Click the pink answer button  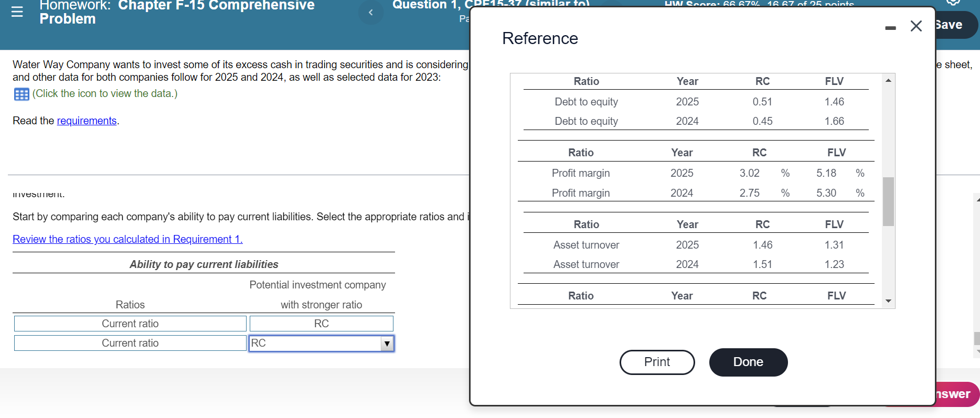[x=957, y=394]
